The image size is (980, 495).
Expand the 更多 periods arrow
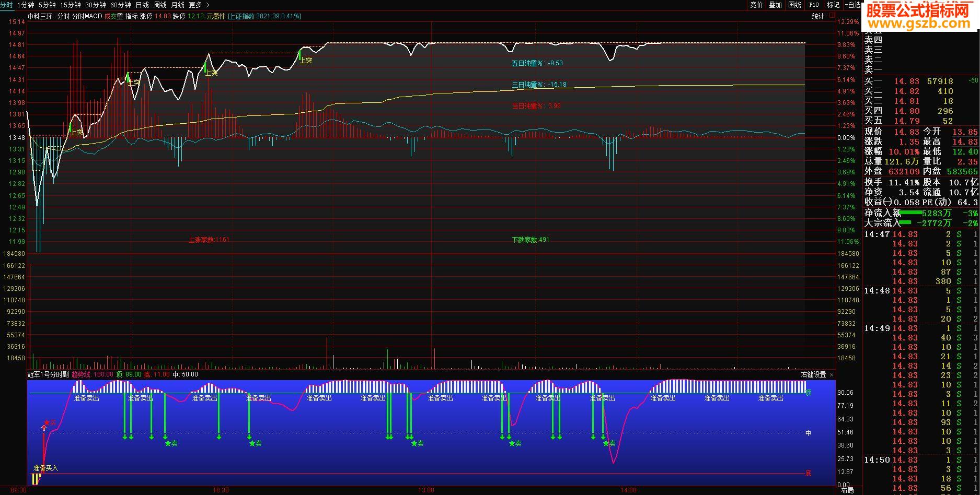(208, 5)
